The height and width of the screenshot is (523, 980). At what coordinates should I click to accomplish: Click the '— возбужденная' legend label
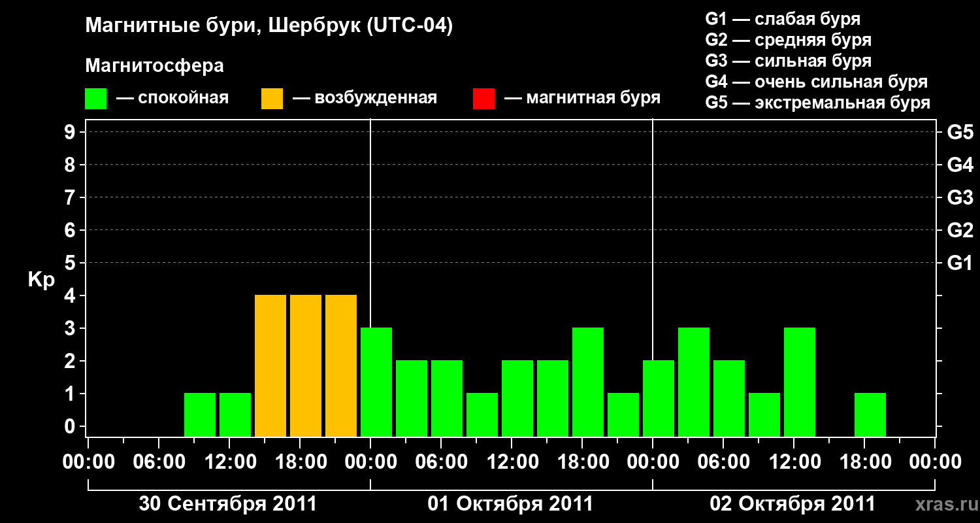[x=365, y=98]
